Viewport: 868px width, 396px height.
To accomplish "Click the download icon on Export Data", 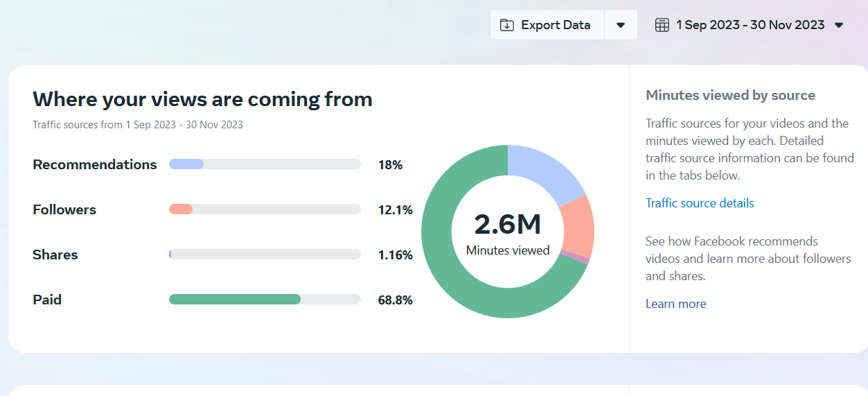I will tap(507, 25).
